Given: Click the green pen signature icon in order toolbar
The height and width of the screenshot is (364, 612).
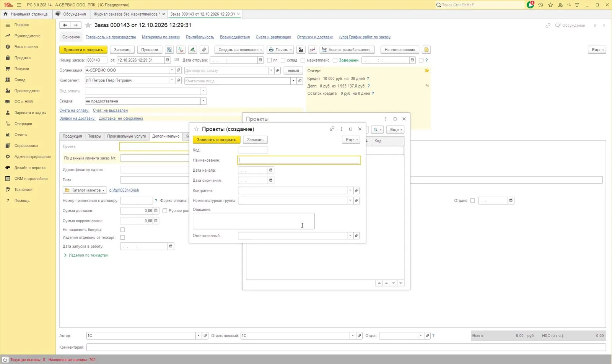Looking at the screenshot, I should [x=193, y=50].
